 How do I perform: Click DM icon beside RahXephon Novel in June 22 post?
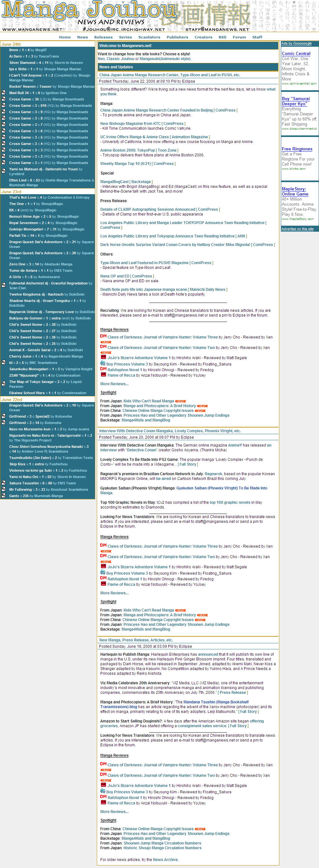point(103,369)
